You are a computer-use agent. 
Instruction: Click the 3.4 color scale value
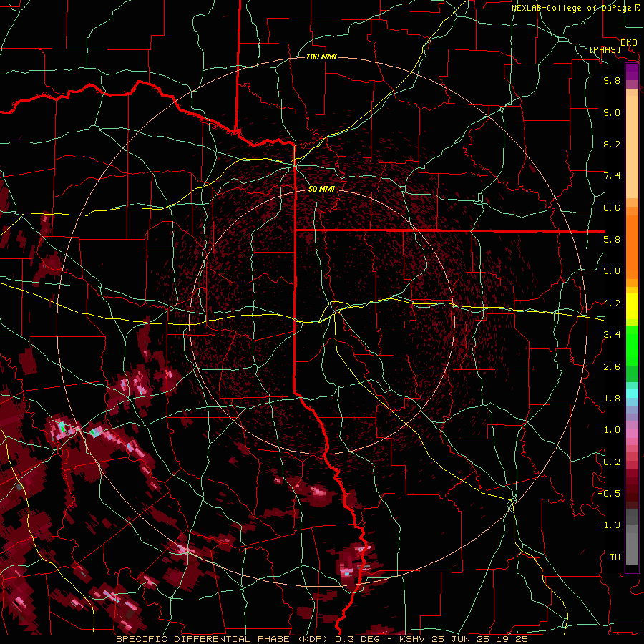[x=612, y=335]
